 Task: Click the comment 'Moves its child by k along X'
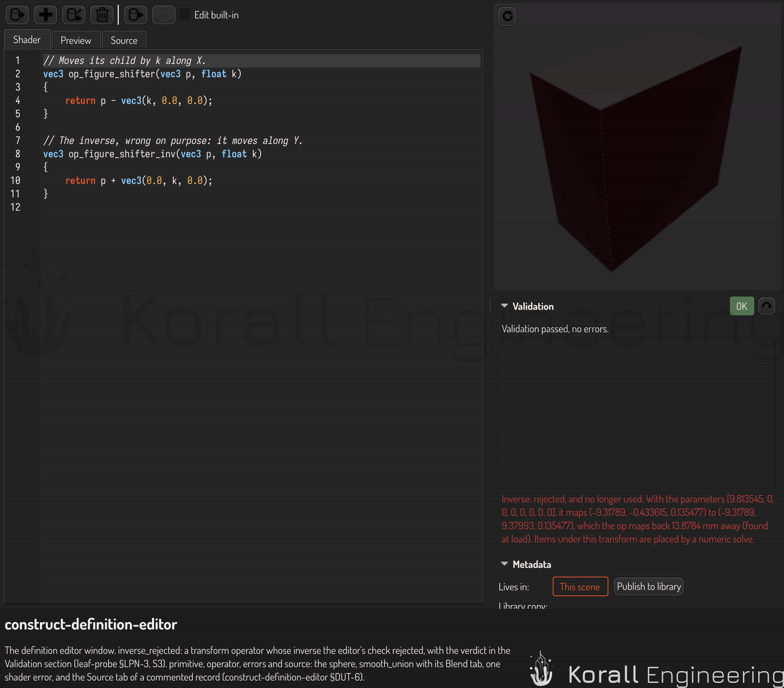point(124,61)
